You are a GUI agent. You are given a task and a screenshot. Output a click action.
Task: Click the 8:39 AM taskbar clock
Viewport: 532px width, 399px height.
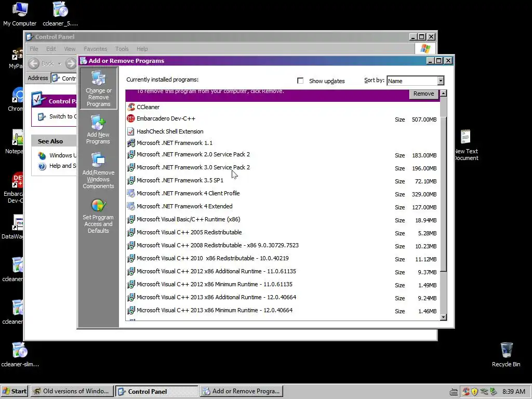pos(514,392)
